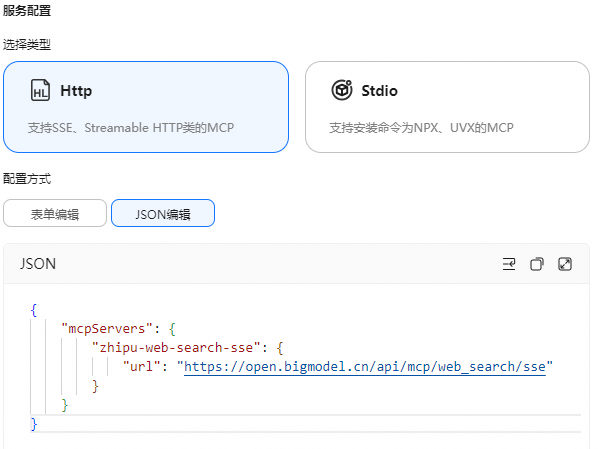
Task: Click the Http file icon
Action: pyautogui.click(x=40, y=90)
